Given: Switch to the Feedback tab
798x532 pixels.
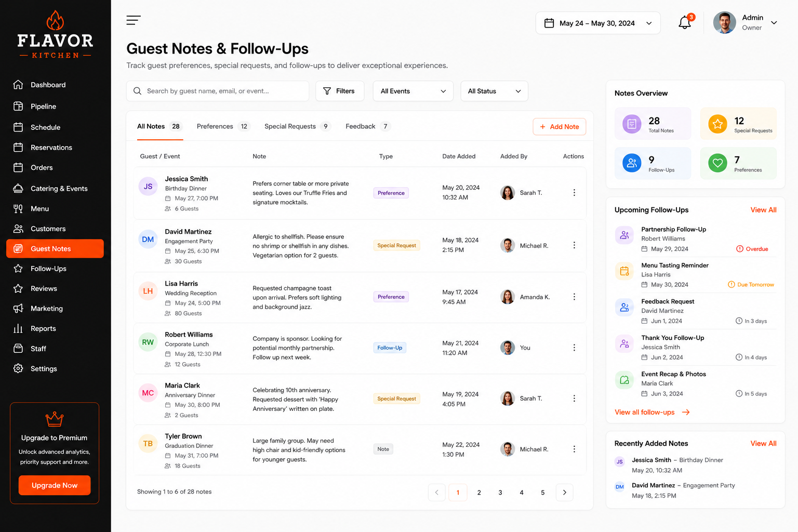Looking at the screenshot, I should pos(368,126).
